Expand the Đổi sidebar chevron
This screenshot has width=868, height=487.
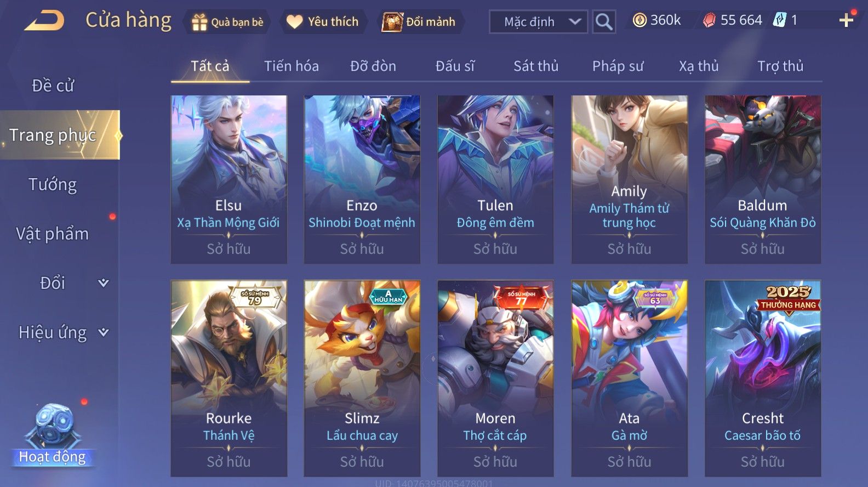pos(103,283)
